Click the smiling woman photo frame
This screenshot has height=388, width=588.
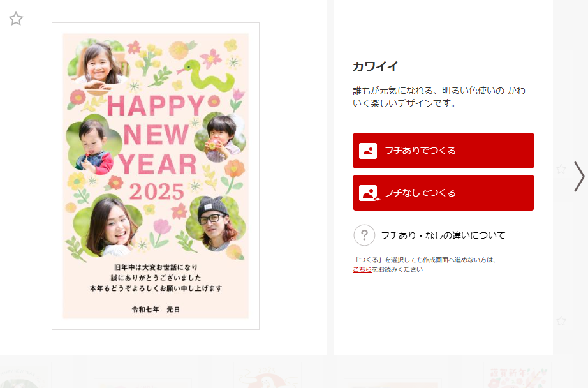108,226
